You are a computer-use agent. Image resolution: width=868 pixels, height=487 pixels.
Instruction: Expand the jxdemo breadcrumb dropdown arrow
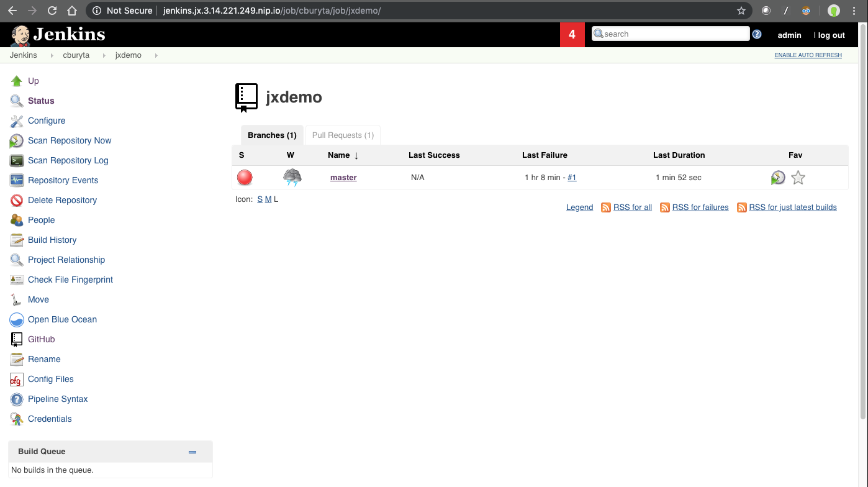click(x=156, y=55)
